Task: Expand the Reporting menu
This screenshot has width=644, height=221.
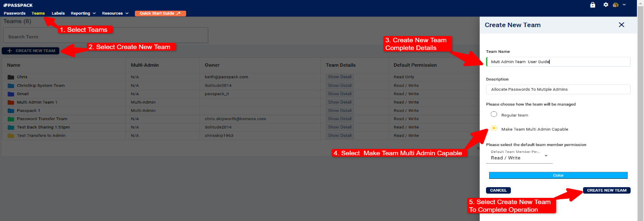Action: [83, 13]
